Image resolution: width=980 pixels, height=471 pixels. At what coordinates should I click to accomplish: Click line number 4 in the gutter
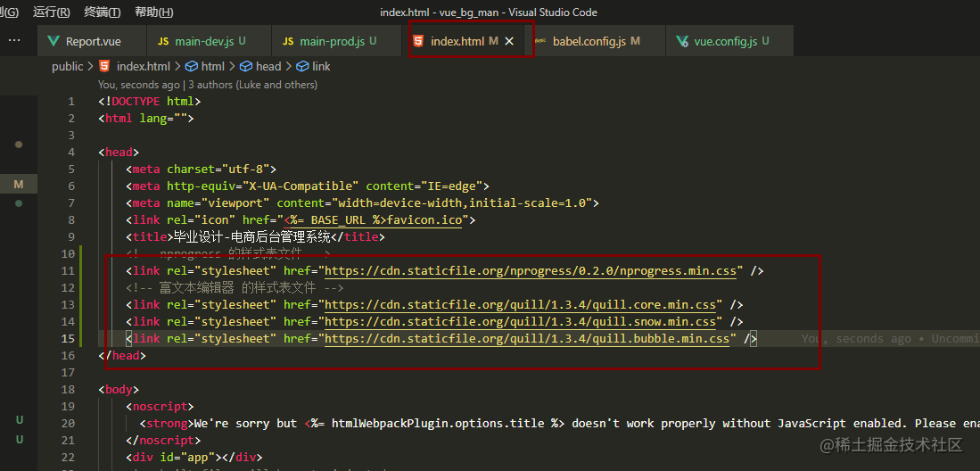tap(71, 152)
